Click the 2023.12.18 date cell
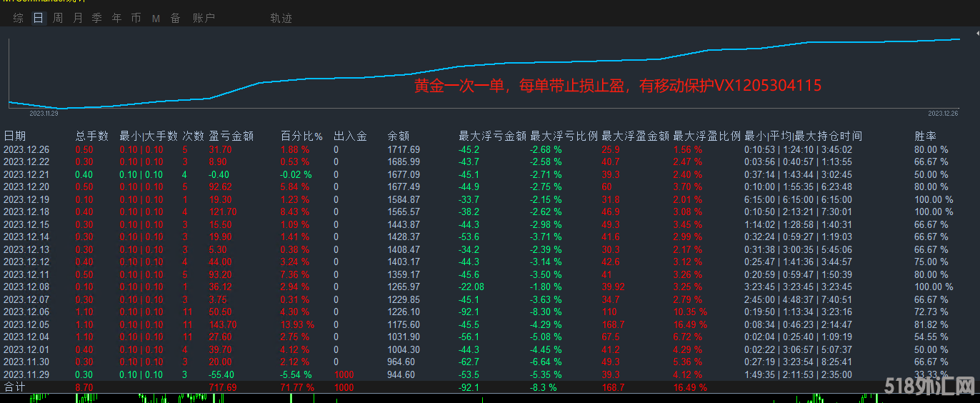This screenshot has height=403, width=980. pos(26,212)
